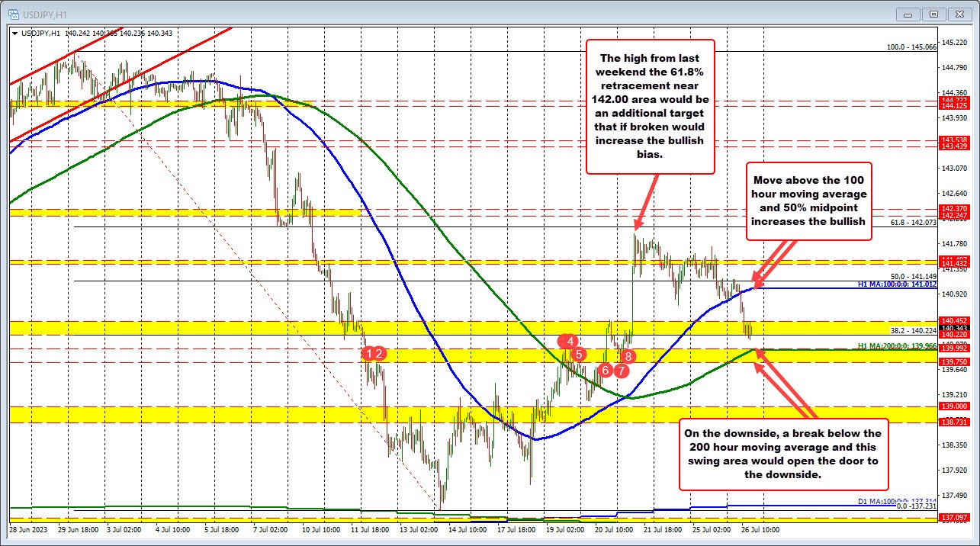Click the 26 Jul 10:00 time axis label
Screen dimensions: 980x546
(x=763, y=528)
